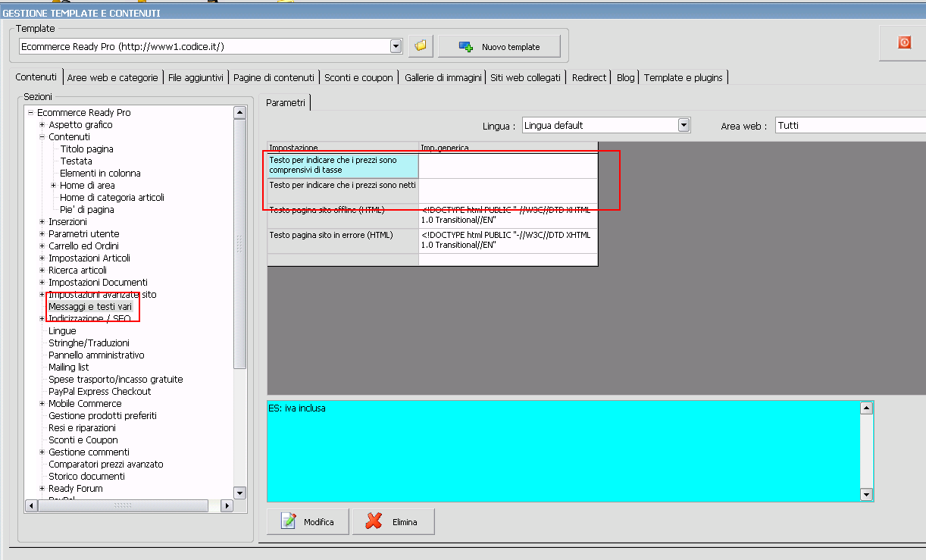The image size is (926, 560).
Task: Select Spese trasporto/incasso gratuite item
Action: coord(115,379)
